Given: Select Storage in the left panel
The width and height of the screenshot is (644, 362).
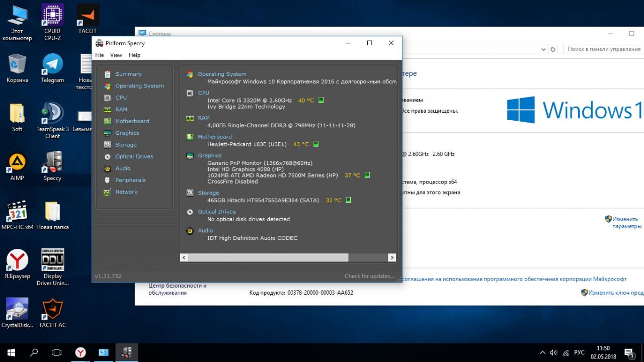Looking at the screenshot, I should click(126, 145).
